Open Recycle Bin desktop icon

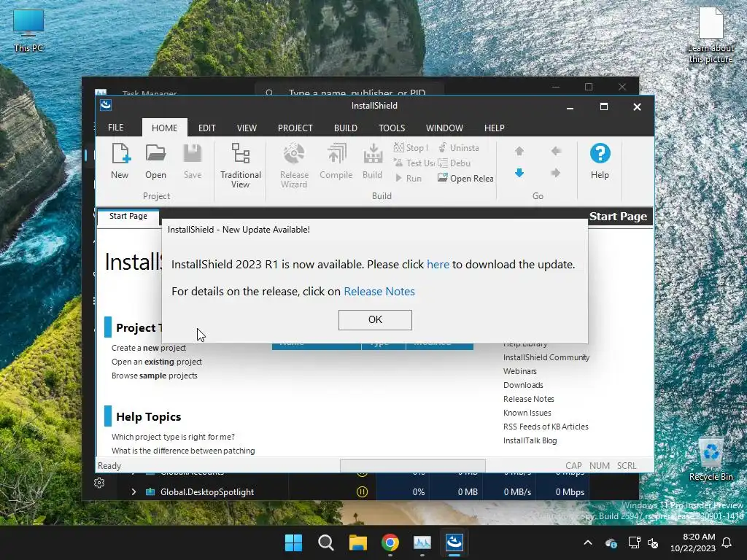(x=711, y=459)
